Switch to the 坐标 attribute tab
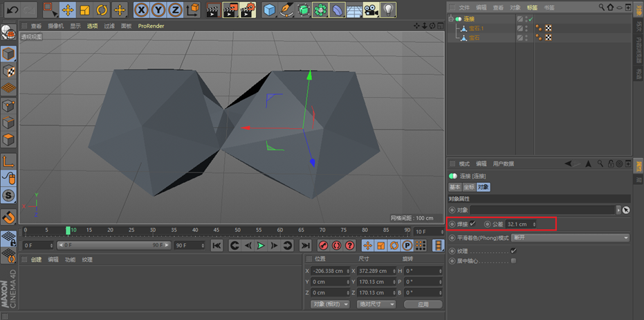Image resolution: width=644 pixels, height=320 pixels. pyautogui.click(x=469, y=187)
